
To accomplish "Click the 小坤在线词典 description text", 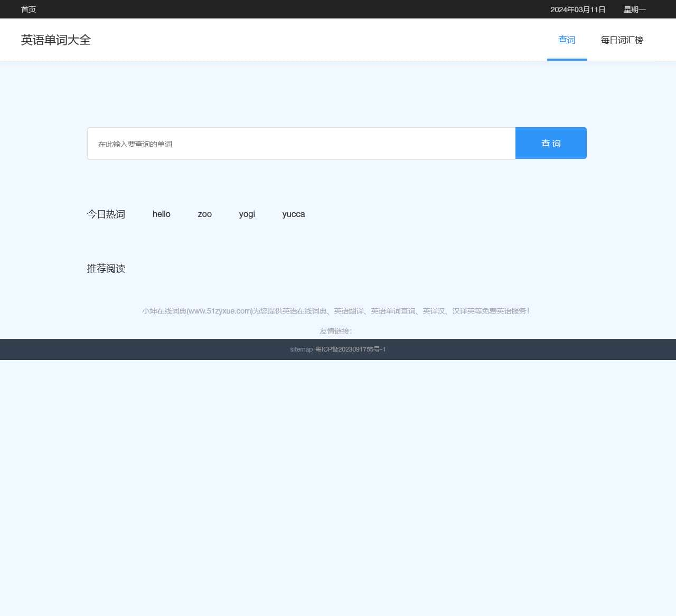I will click(335, 311).
